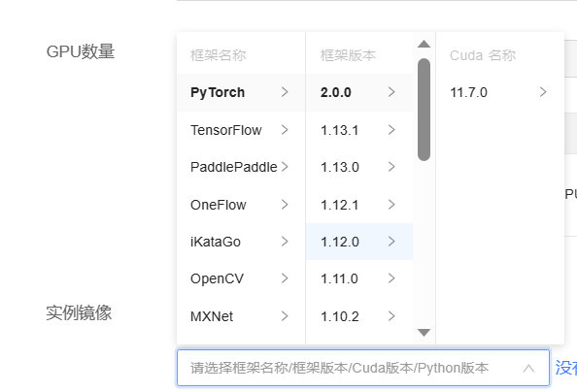
Task: Click the OpenCV chevron arrow
Action: 285,278
